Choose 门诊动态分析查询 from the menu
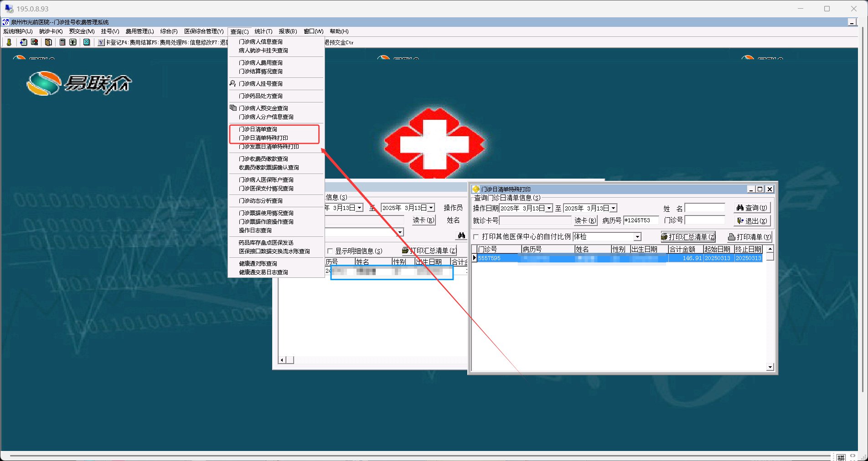Image resolution: width=868 pixels, height=461 pixels. click(x=261, y=201)
